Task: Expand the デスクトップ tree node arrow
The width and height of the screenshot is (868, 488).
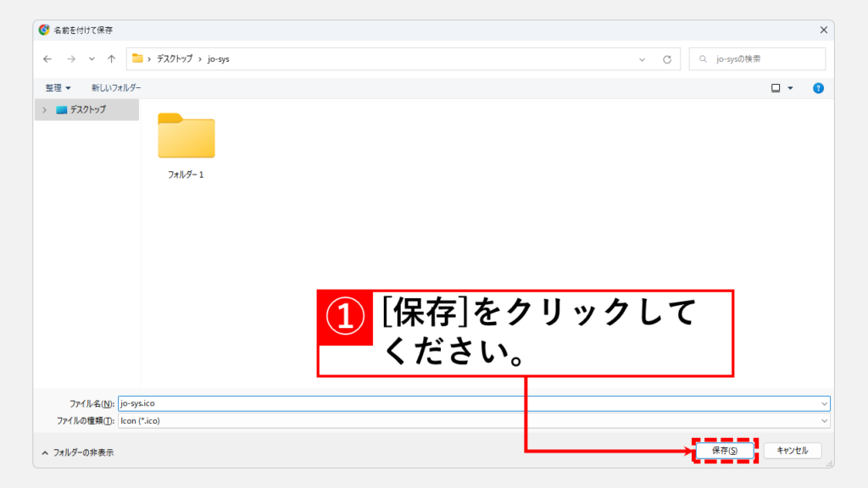Action: coord(44,109)
